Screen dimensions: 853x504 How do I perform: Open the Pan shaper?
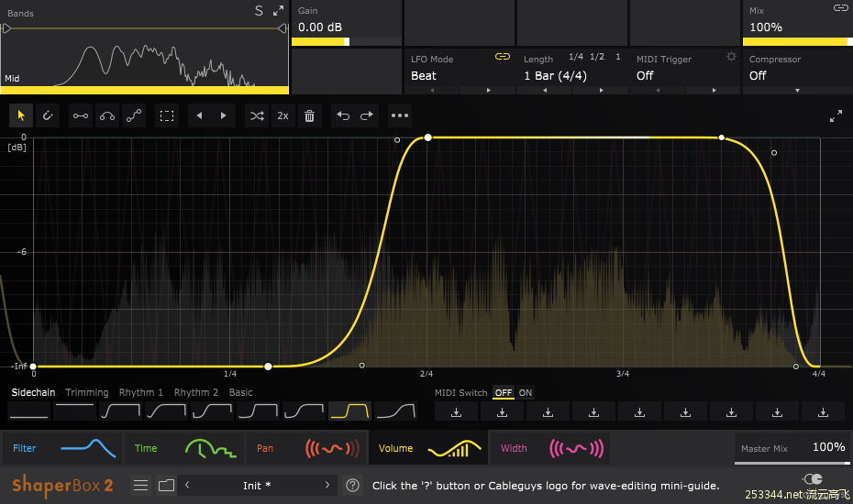307,448
